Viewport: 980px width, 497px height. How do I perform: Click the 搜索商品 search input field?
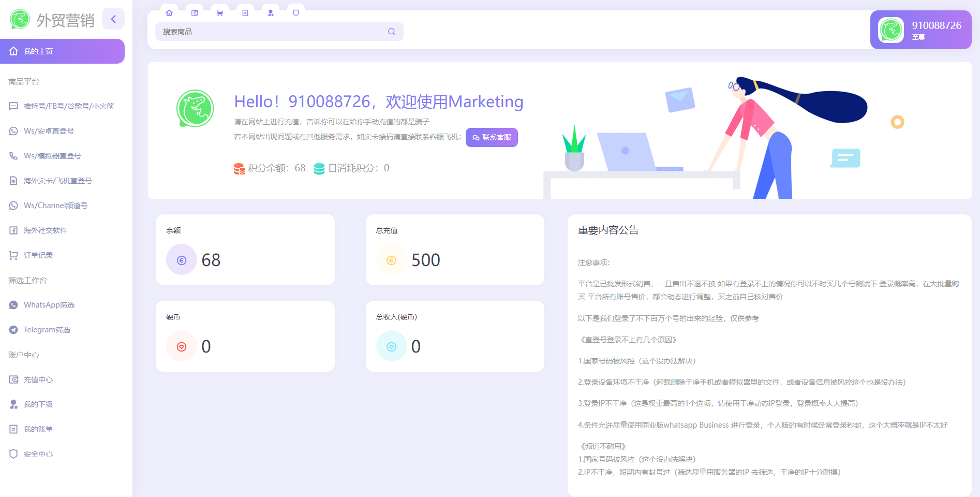click(x=272, y=32)
